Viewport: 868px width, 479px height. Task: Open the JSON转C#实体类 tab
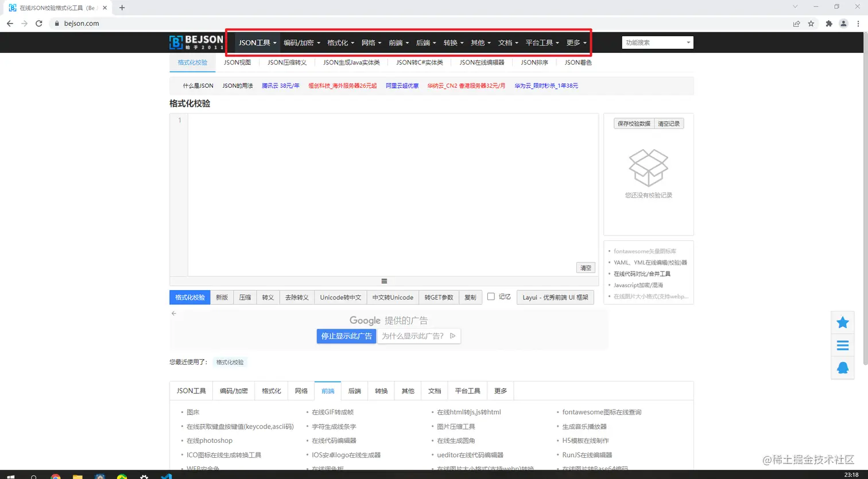(420, 63)
